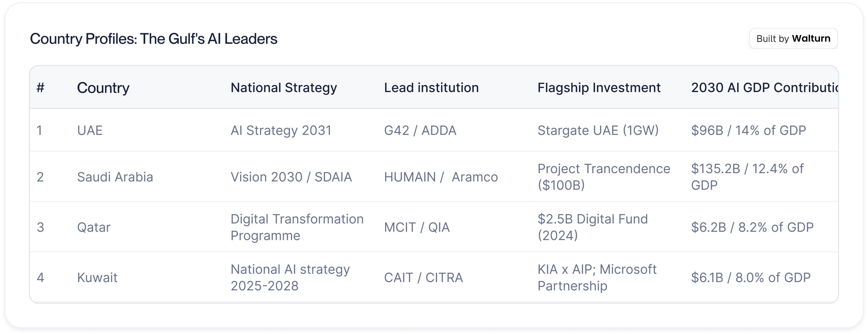
Task: Click the G42 / ADDA cell
Action: coord(420,130)
